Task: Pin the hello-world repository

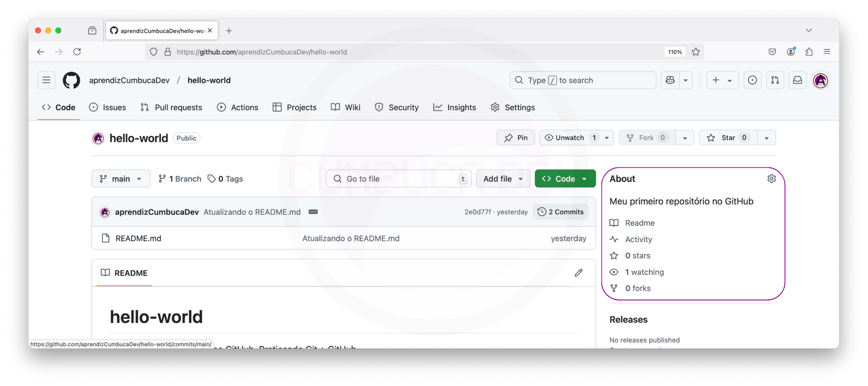Action: 515,138
